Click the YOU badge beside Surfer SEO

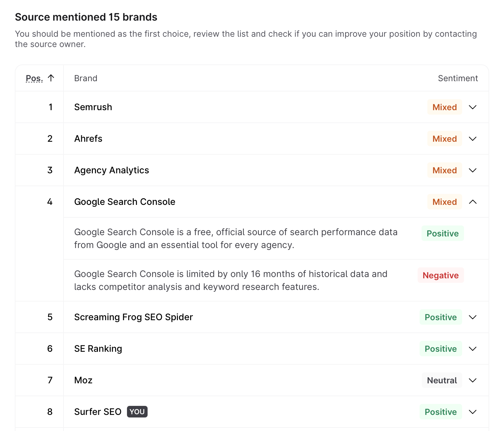click(x=137, y=412)
